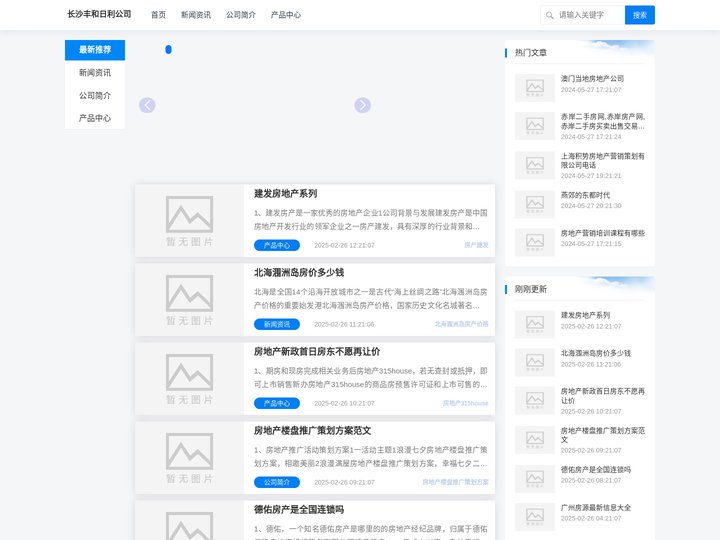
Task: Click the search magnifier icon
Action: click(x=549, y=15)
